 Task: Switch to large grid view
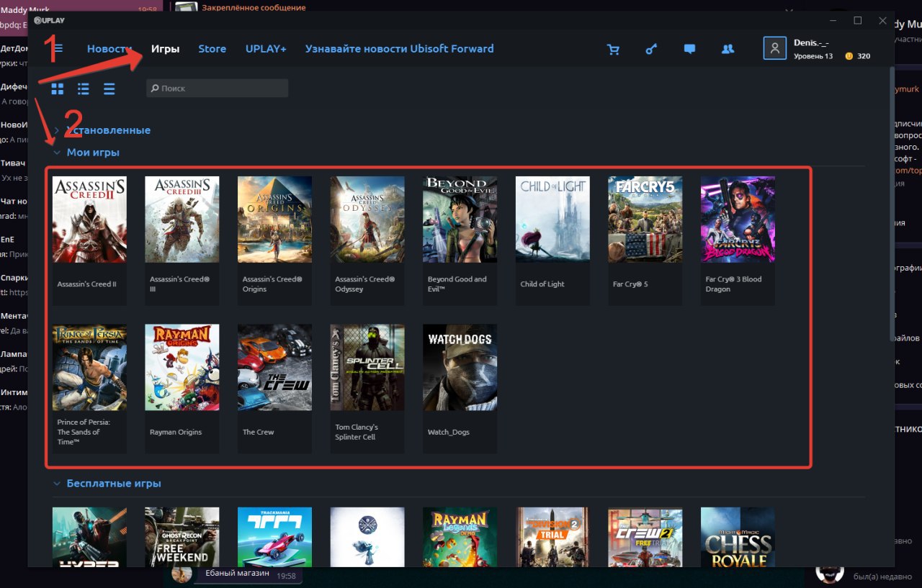58,89
